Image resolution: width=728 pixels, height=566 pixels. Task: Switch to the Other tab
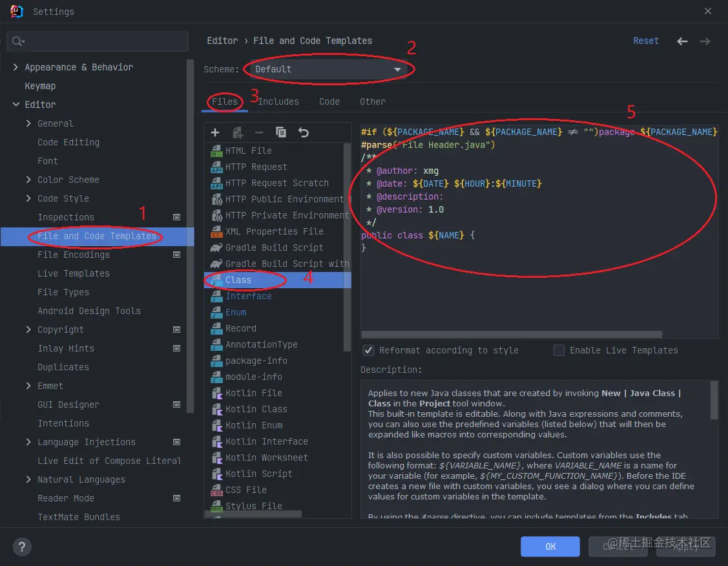(x=372, y=101)
